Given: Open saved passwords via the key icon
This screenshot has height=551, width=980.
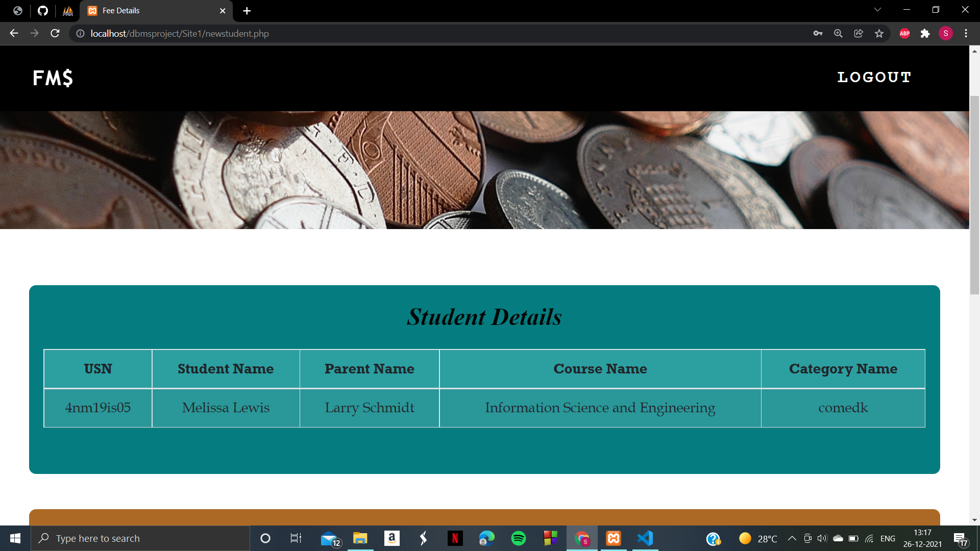Looking at the screenshot, I should pyautogui.click(x=818, y=33).
